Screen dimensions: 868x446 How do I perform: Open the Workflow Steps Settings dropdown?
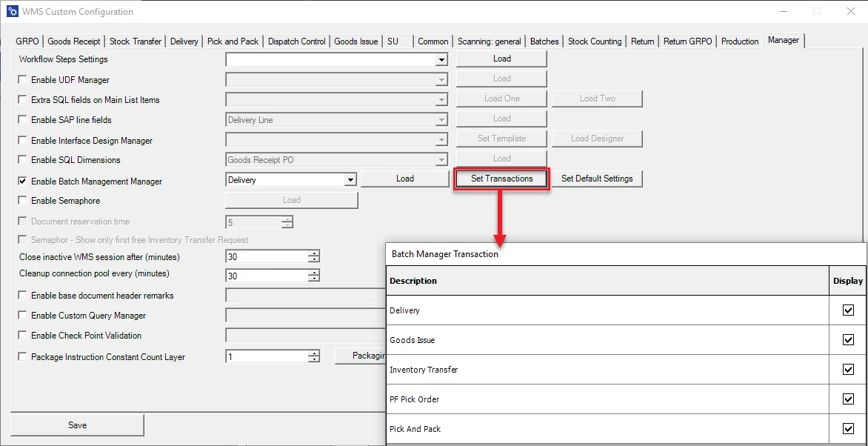[442, 59]
